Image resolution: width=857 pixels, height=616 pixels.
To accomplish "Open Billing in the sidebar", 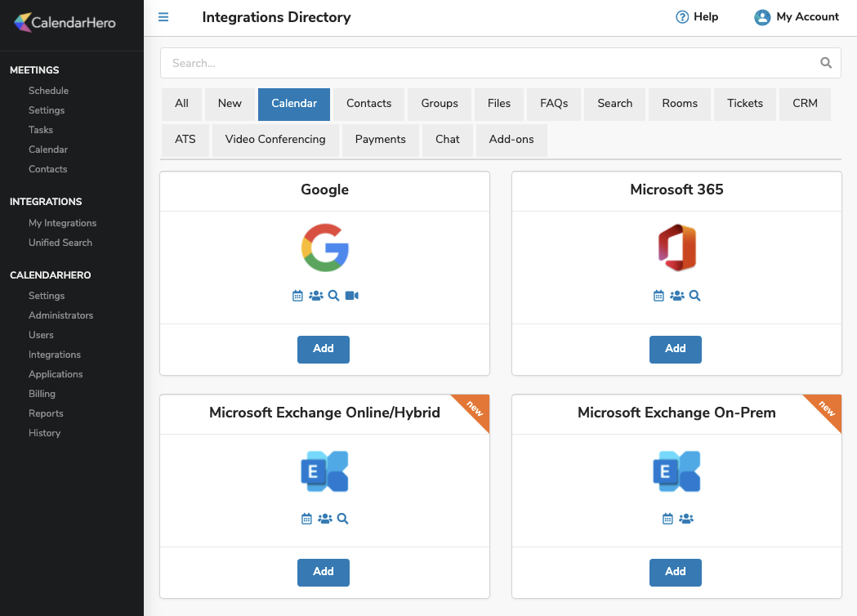I will 42,394.
